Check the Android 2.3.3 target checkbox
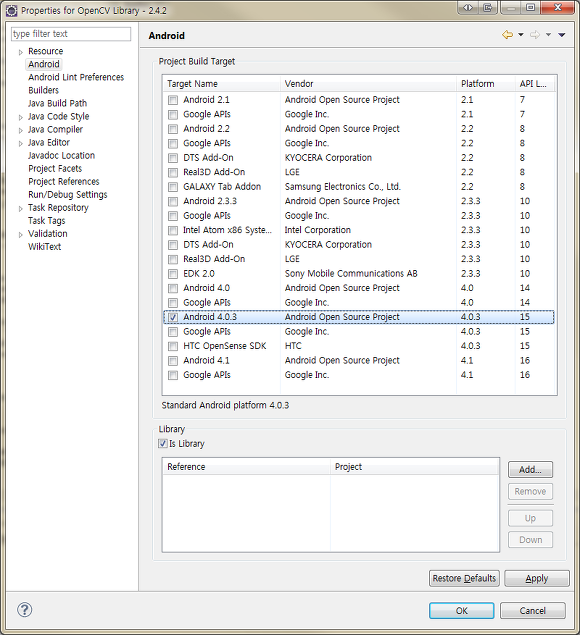 click(173, 201)
